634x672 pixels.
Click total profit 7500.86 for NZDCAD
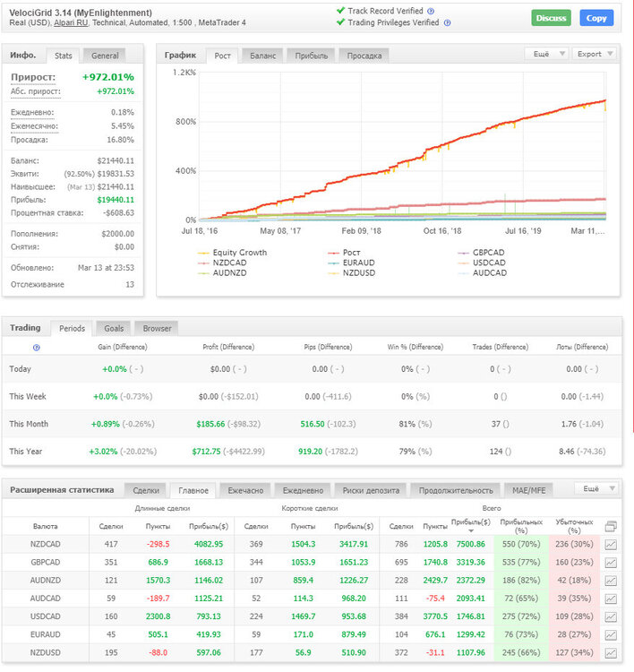(470, 544)
